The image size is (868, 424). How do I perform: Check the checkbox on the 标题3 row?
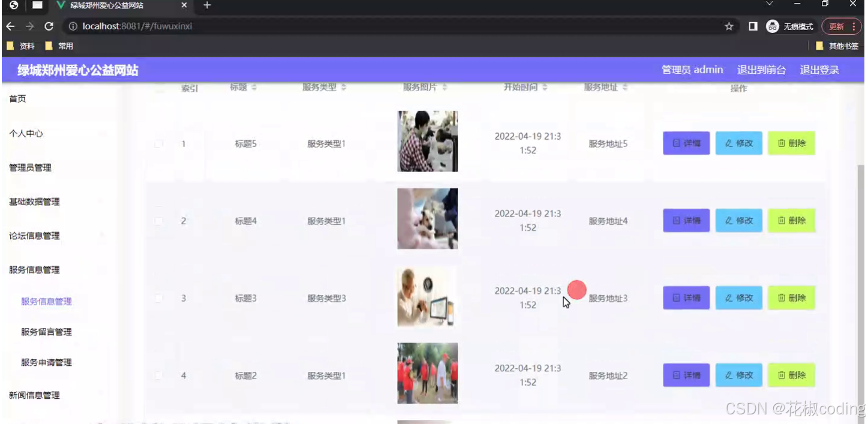[158, 297]
